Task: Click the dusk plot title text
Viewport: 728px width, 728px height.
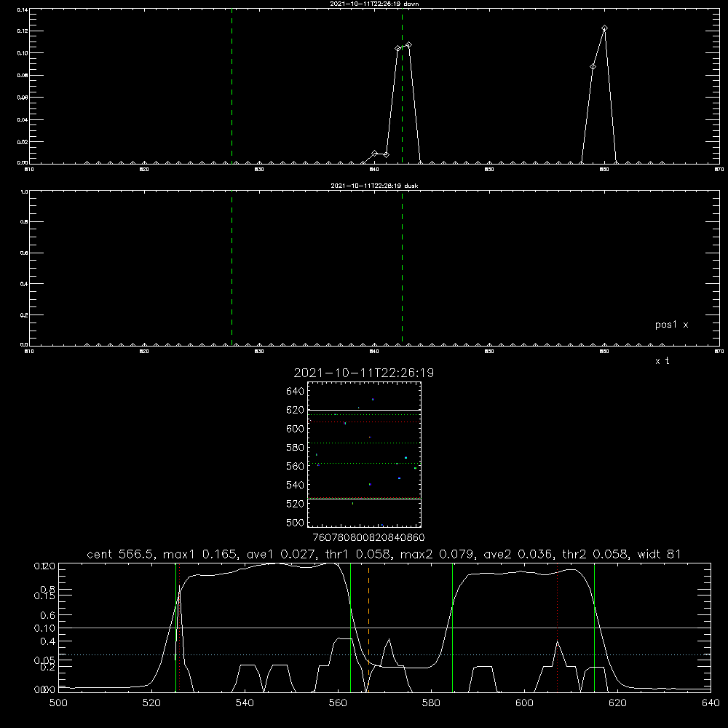Action: click(374, 186)
